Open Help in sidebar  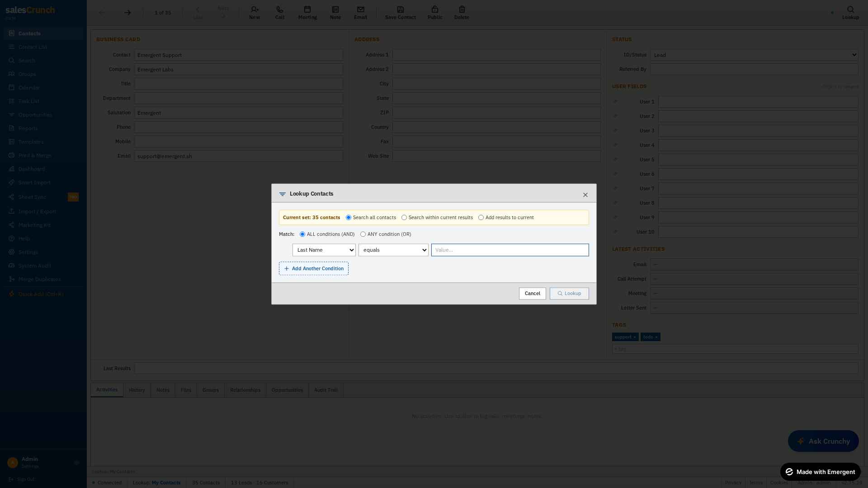tap(43, 239)
